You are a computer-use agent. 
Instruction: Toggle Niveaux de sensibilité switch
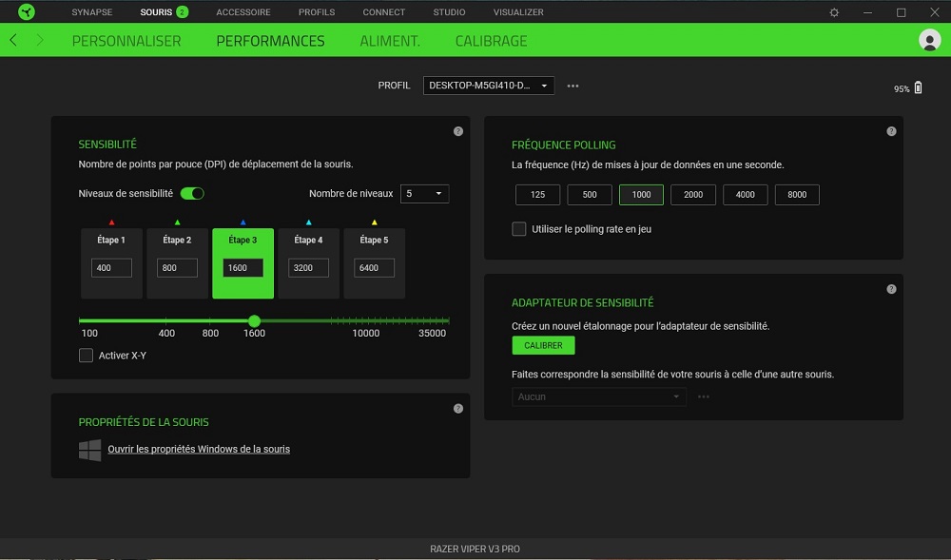point(192,193)
